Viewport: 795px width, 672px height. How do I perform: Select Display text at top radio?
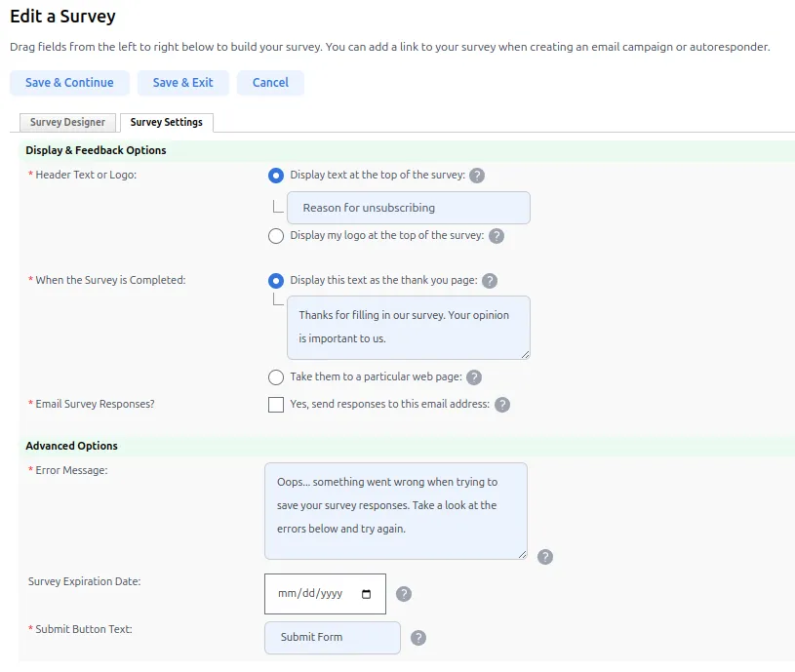[276, 176]
